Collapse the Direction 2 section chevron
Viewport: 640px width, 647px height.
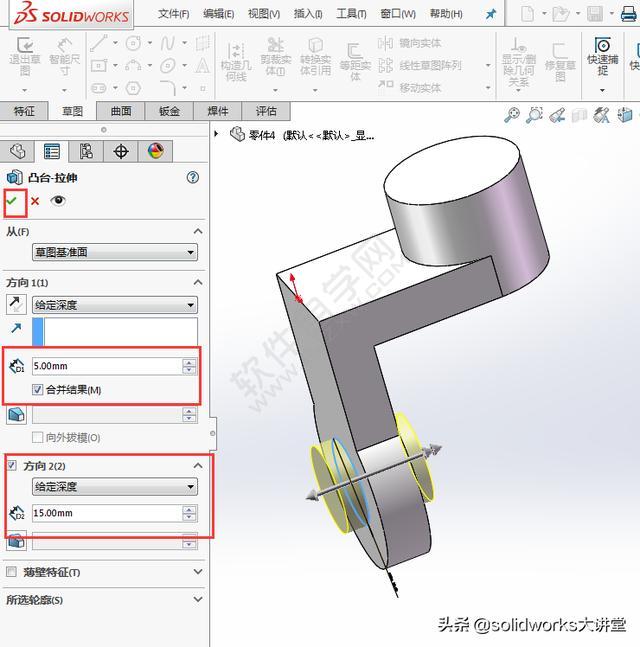pos(198,465)
